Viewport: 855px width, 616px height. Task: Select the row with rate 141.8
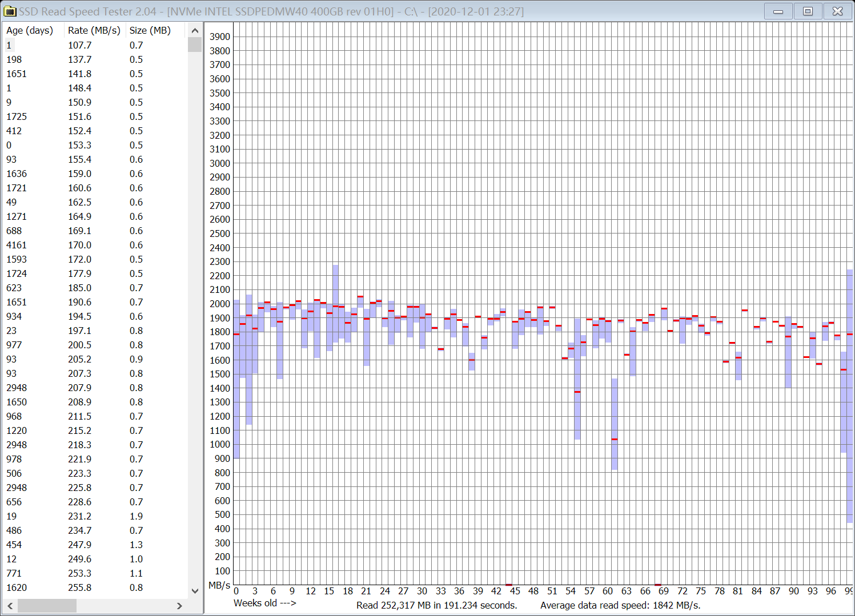95,74
